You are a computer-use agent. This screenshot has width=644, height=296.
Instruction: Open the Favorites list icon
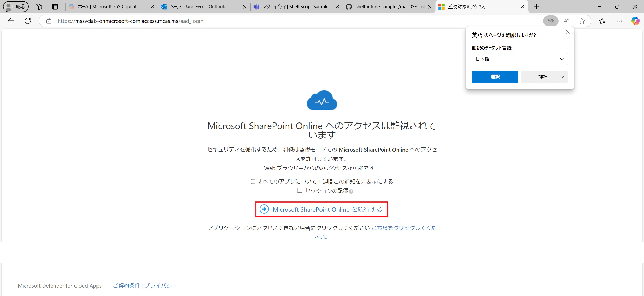pos(602,21)
